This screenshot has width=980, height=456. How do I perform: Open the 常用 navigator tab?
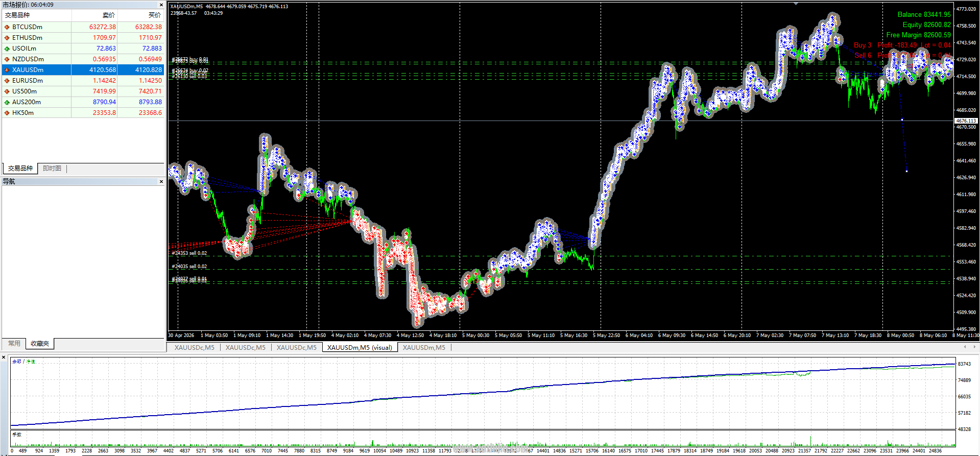coord(14,344)
